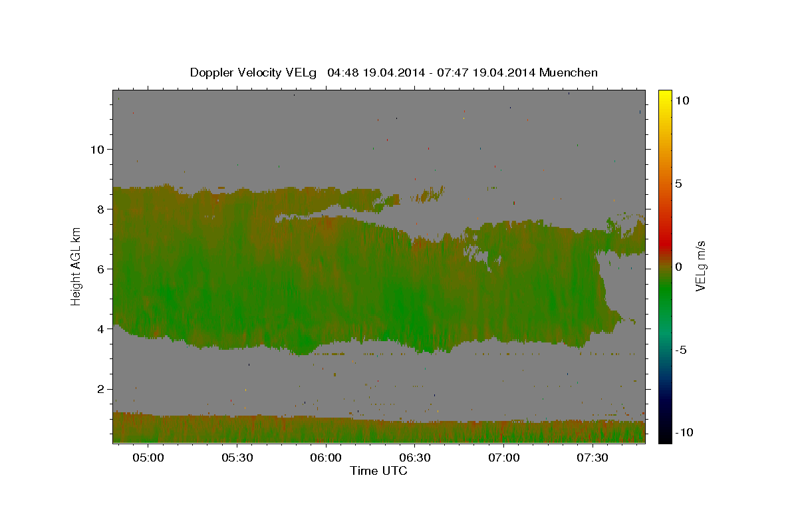Click the height tick label 10
The width and height of the screenshot is (798, 532).
97,149
